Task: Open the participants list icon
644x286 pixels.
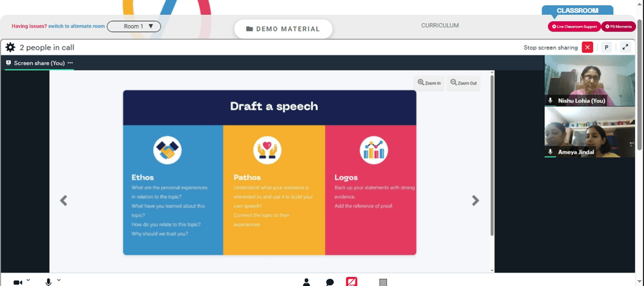Action: [x=307, y=282]
